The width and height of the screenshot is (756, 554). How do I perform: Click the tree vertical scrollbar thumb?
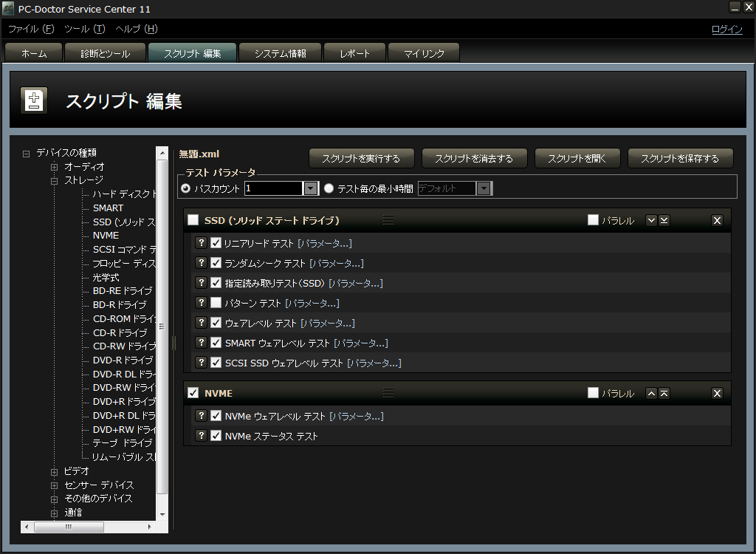click(162, 326)
